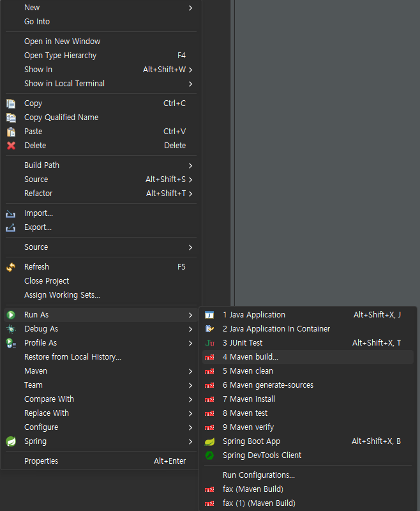Run as 3 JUnit Test
This screenshot has width=420, height=511.
308,343
